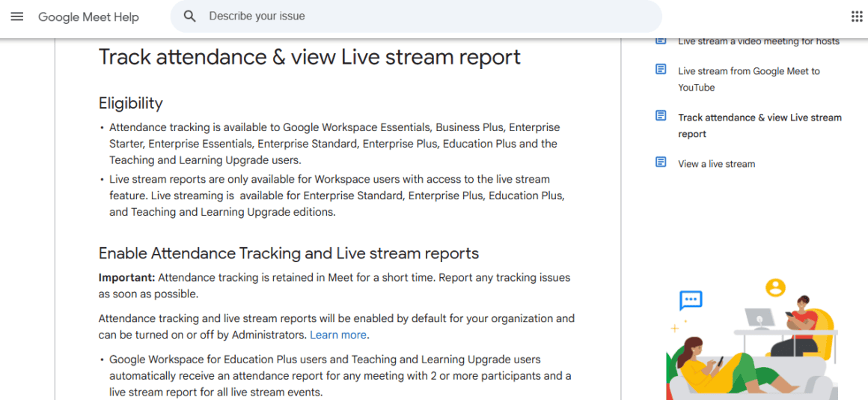Click the Describe your issue search field
868x400 pixels.
pyautogui.click(x=416, y=16)
